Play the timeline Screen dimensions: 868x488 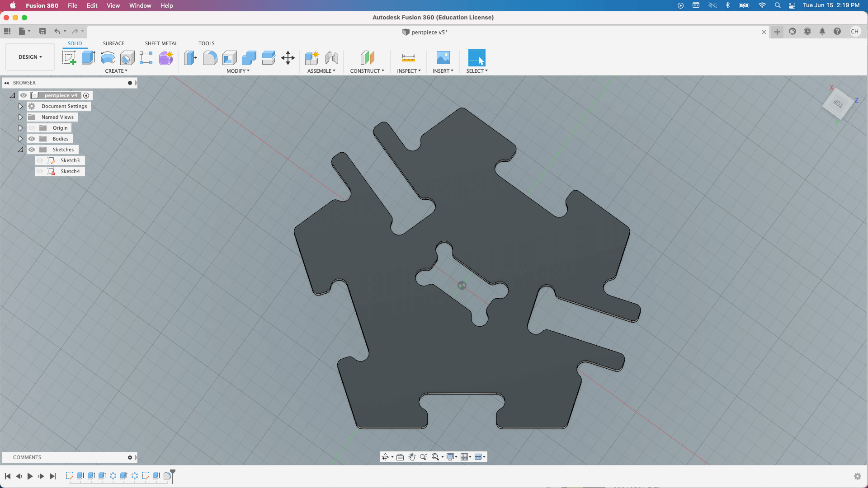pyautogui.click(x=30, y=476)
